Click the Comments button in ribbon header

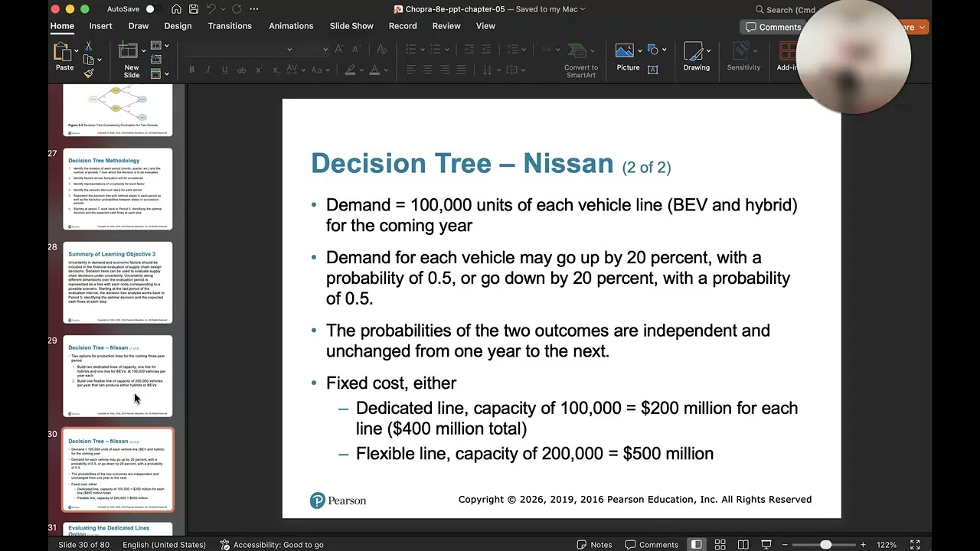[x=773, y=27]
